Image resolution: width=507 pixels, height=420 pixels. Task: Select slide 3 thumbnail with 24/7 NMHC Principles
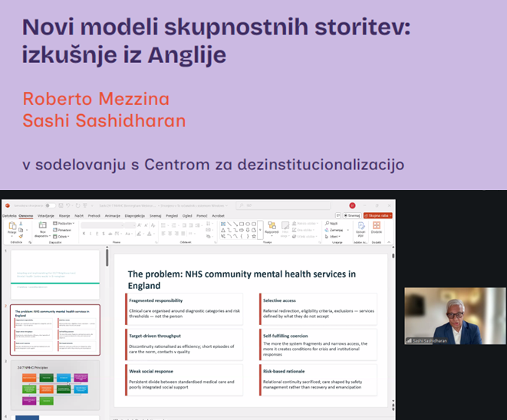pos(55,385)
